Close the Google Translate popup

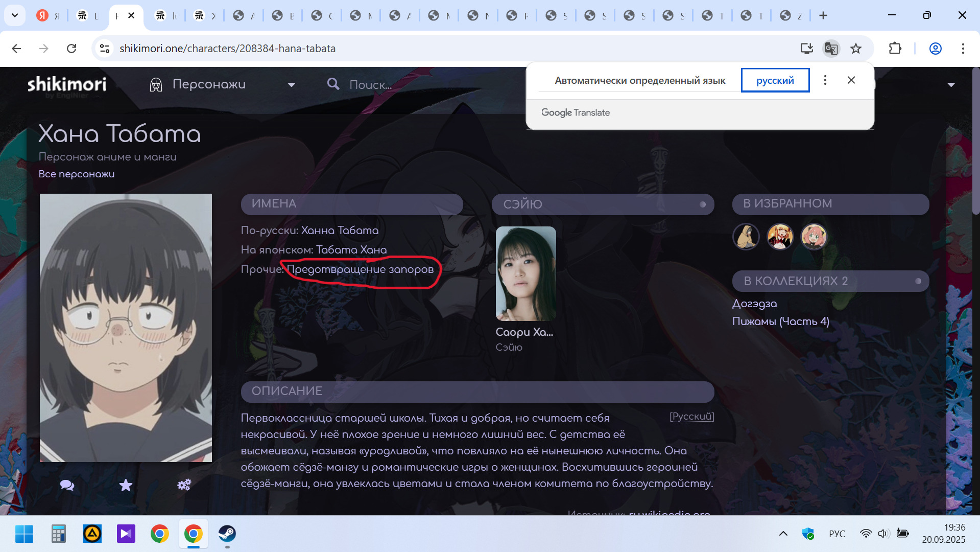coord(851,80)
